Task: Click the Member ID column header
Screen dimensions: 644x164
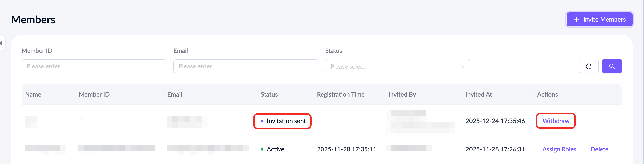Action: (94, 94)
